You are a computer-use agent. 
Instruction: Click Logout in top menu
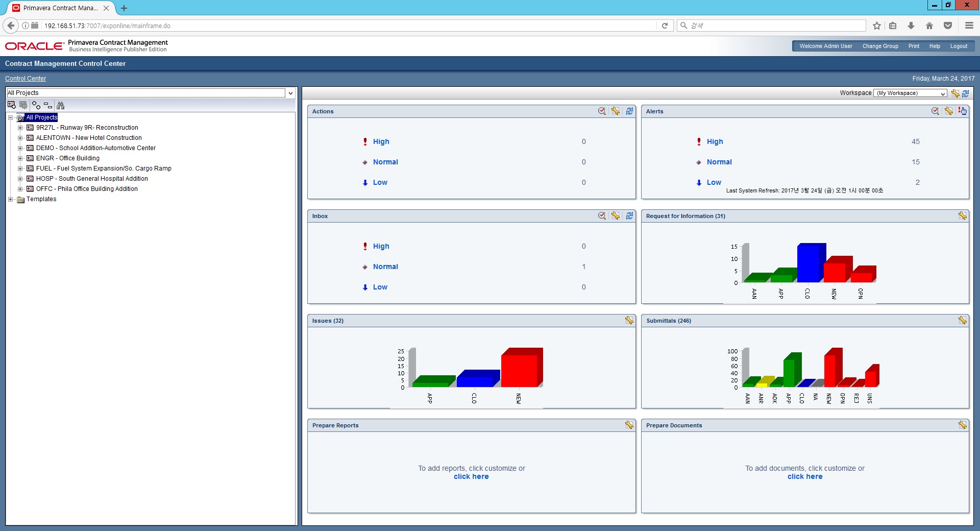click(959, 46)
